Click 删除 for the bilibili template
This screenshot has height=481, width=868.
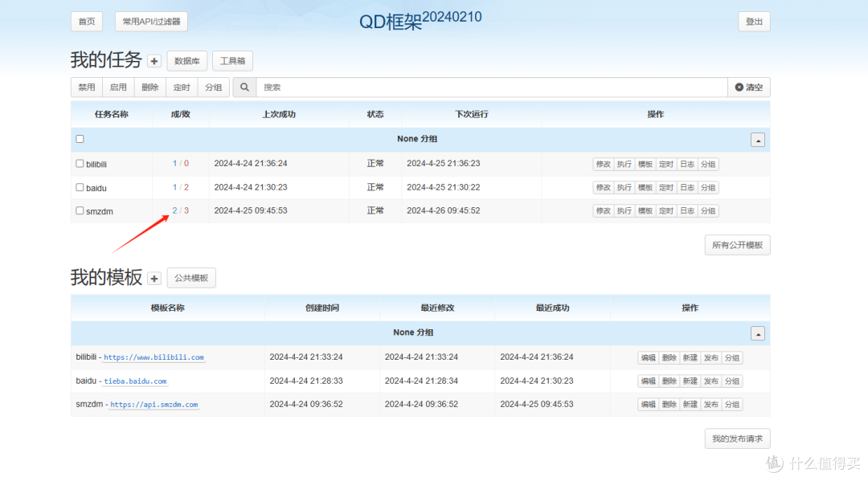point(669,357)
